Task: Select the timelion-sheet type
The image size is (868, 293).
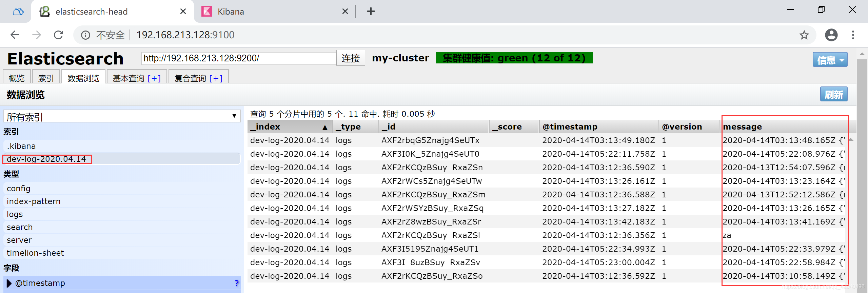Action: pyautogui.click(x=122, y=253)
